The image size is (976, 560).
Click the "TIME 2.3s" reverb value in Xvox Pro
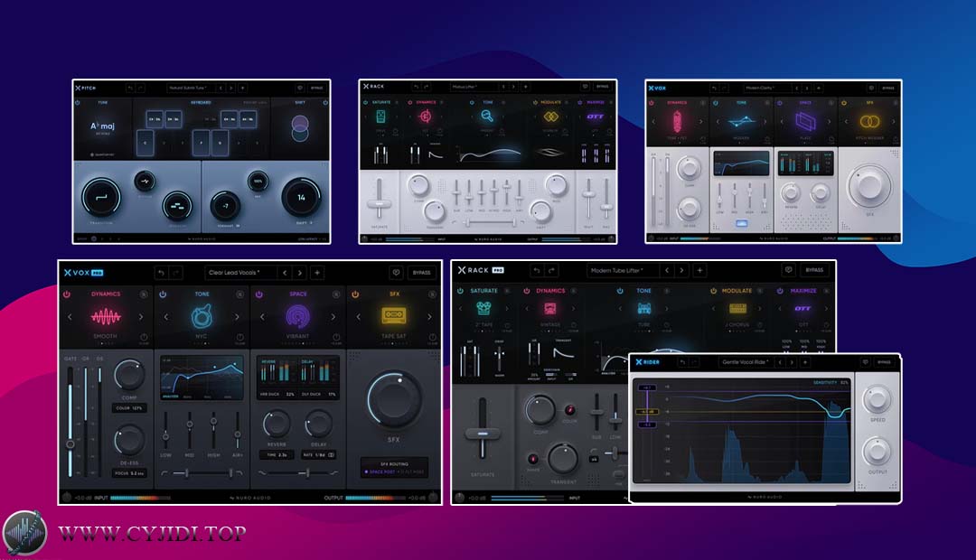point(277,455)
